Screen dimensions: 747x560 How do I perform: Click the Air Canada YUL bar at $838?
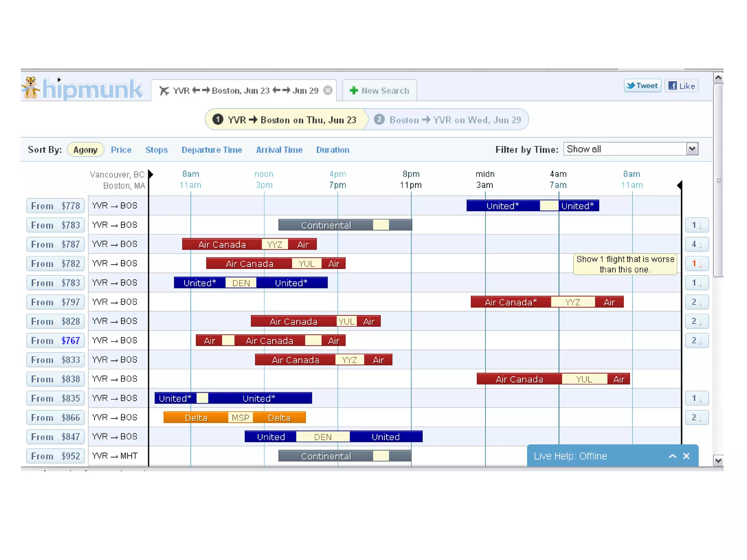553,379
